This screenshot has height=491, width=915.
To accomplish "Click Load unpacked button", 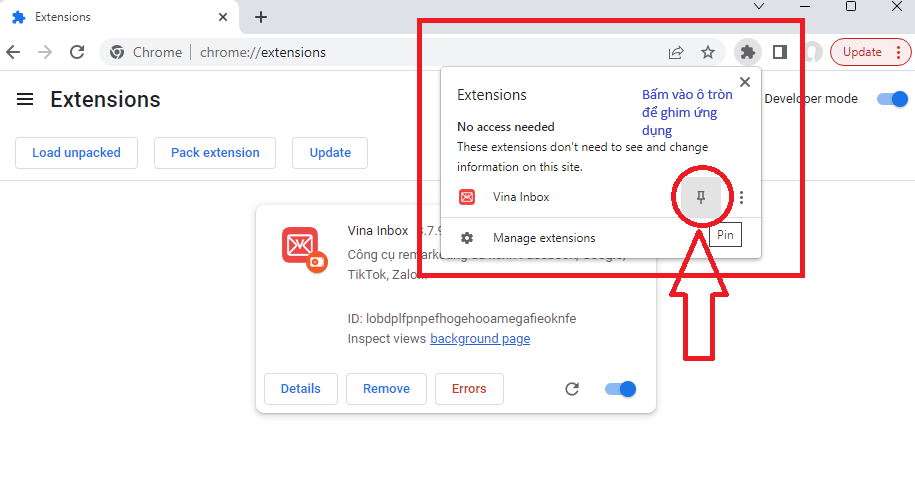I will (76, 153).
